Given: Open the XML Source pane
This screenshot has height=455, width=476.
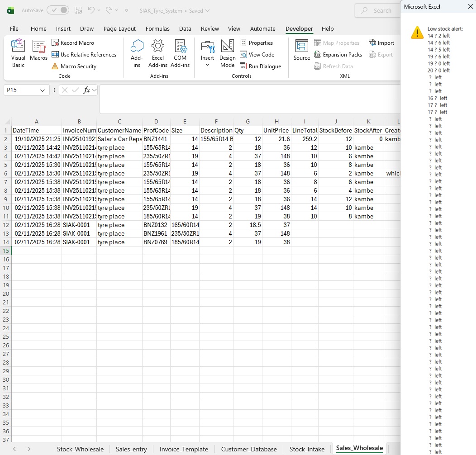Looking at the screenshot, I should pyautogui.click(x=301, y=51).
